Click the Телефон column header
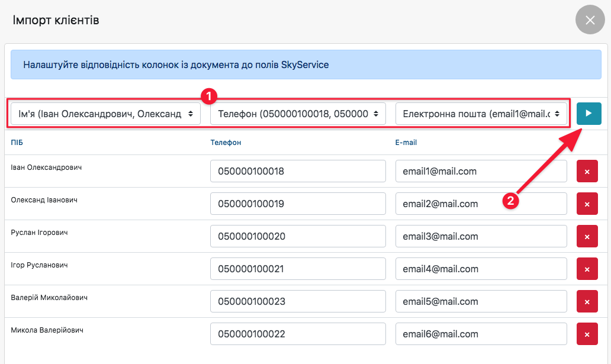Screen dimensions: 611x364 (x=226, y=143)
